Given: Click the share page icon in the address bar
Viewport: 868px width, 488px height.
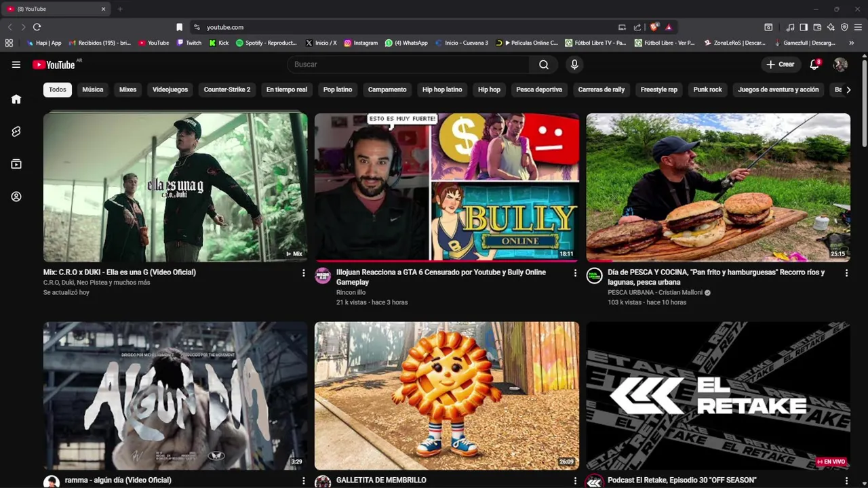Looking at the screenshot, I should 637,27.
